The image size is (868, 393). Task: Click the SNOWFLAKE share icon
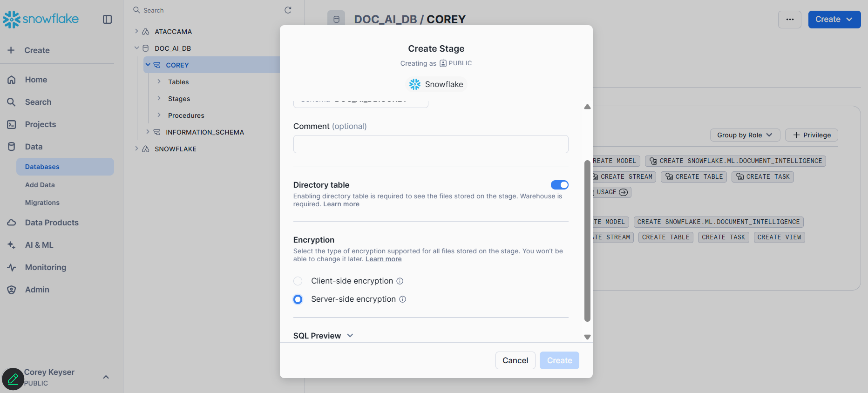[146, 149]
